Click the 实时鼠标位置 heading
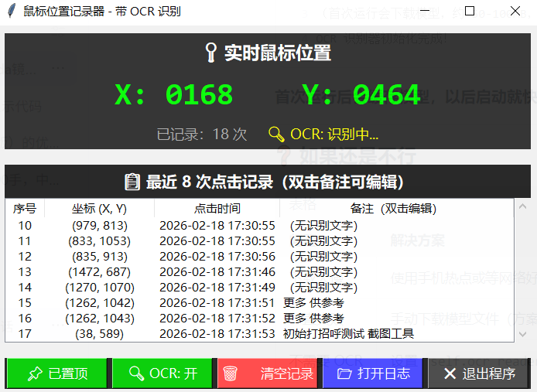The height and width of the screenshot is (392, 537). 278,53
